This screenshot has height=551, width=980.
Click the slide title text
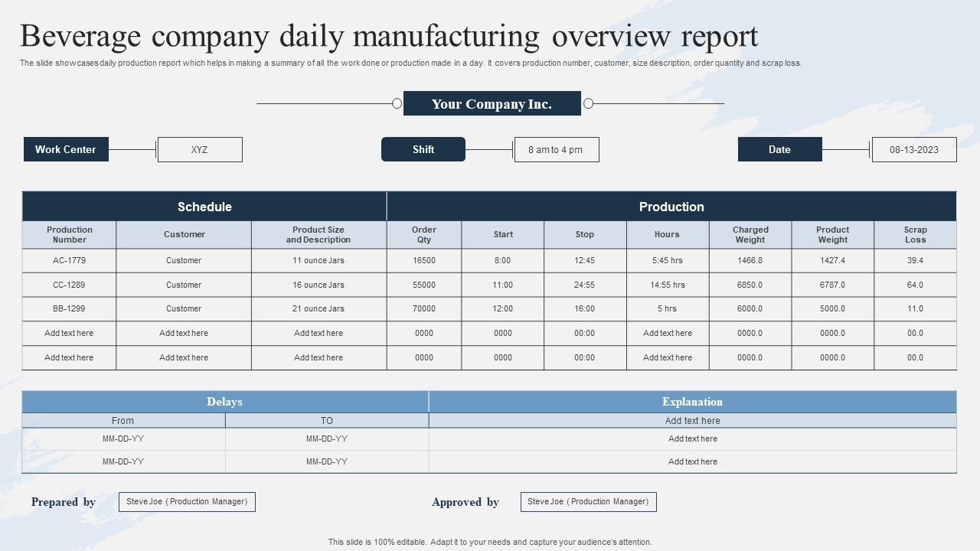[x=389, y=37]
